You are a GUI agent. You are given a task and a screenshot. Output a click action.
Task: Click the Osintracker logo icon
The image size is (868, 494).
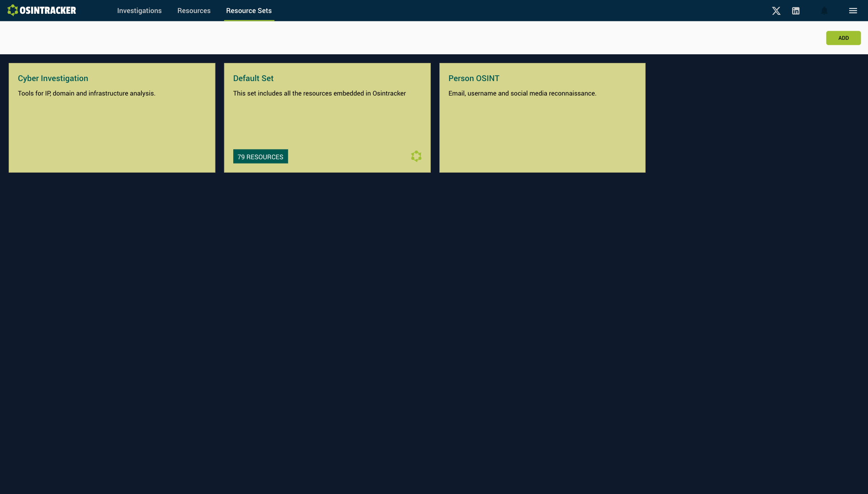(x=13, y=10)
